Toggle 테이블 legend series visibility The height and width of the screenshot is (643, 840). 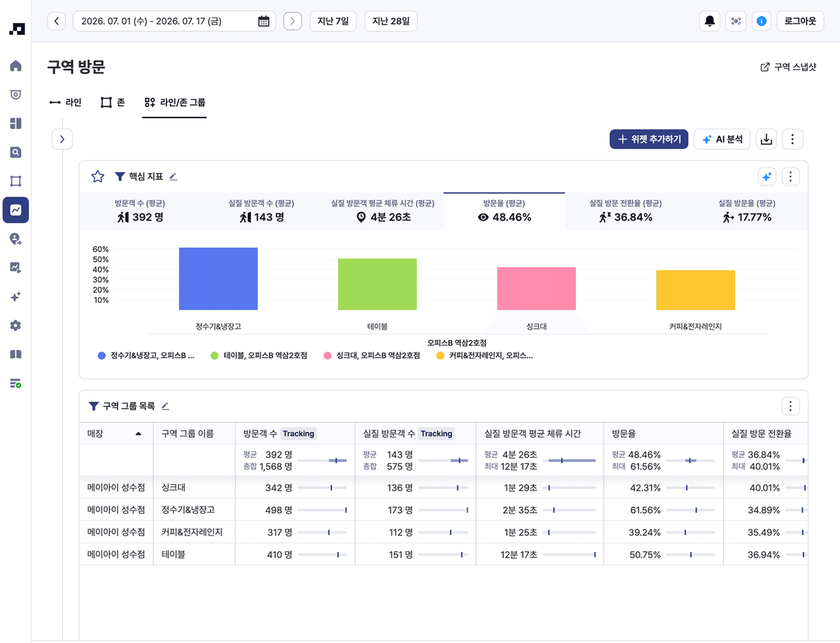259,355
